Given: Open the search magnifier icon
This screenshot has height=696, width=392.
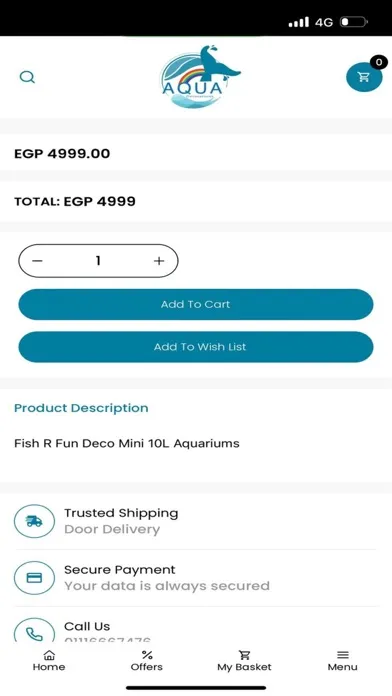Looking at the screenshot, I should (x=27, y=77).
